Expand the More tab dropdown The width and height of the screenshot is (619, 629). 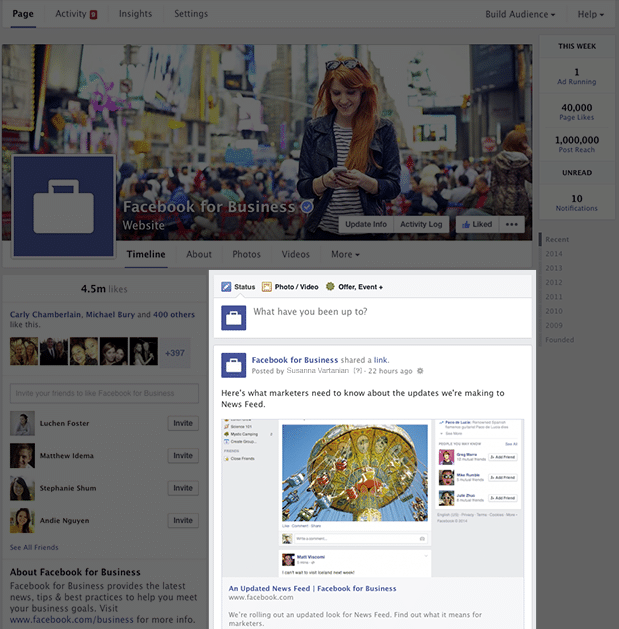point(346,255)
